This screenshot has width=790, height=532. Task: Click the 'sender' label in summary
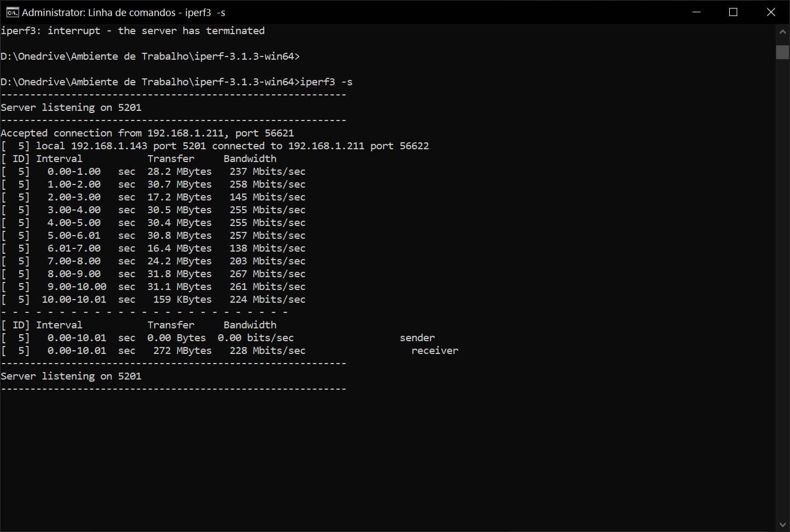coord(417,338)
